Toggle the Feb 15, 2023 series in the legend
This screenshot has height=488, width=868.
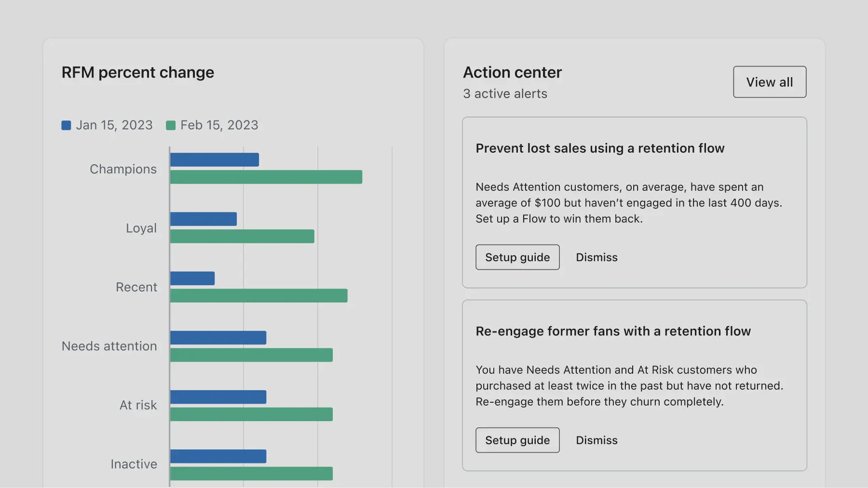click(212, 125)
